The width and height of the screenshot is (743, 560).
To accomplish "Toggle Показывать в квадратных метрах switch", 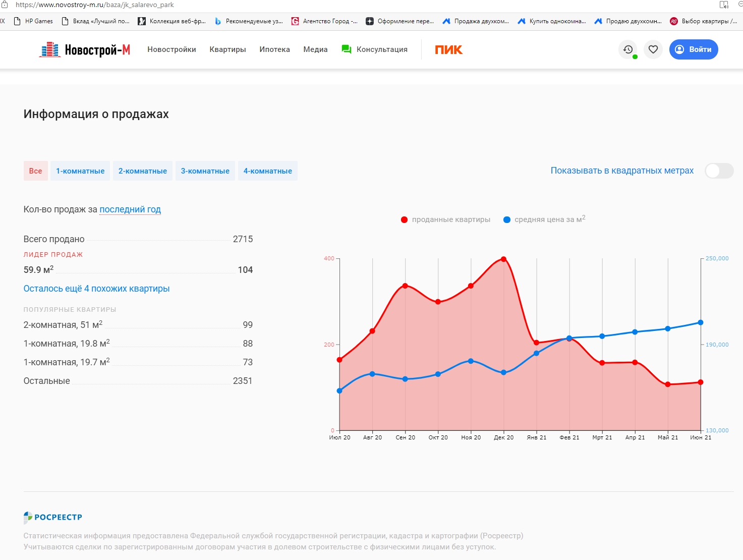I will 719,171.
